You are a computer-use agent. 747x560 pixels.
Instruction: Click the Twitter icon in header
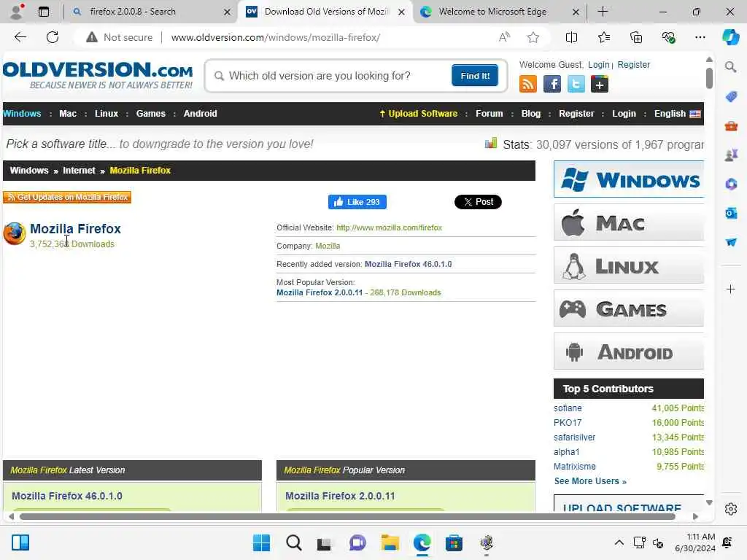(576, 85)
